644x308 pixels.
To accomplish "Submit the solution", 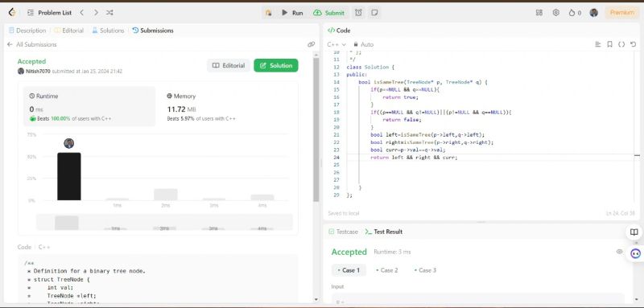I will (x=328, y=13).
